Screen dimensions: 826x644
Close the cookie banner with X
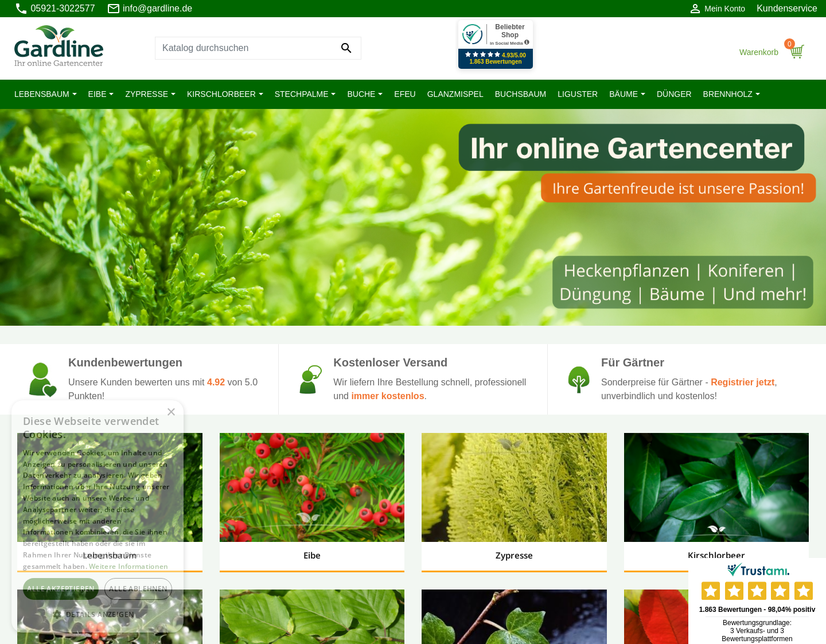pos(171,412)
